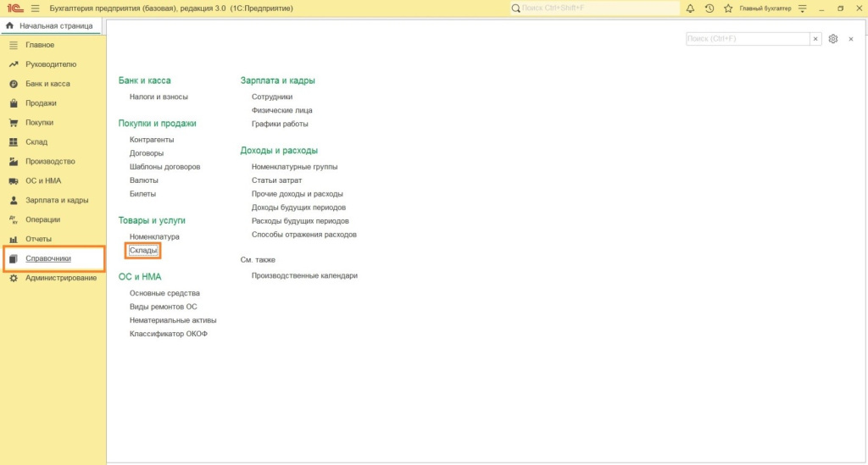Open Виды ремонтов ОС link

click(164, 307)
